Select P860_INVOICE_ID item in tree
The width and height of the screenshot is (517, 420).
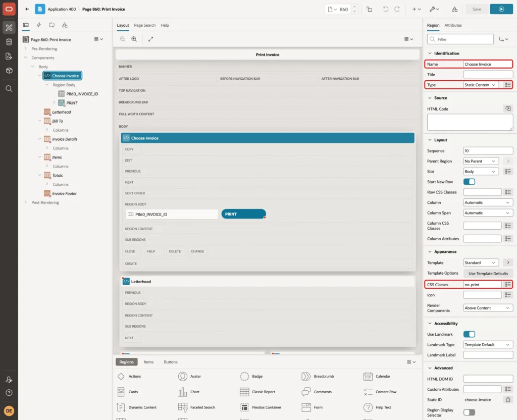82,94
